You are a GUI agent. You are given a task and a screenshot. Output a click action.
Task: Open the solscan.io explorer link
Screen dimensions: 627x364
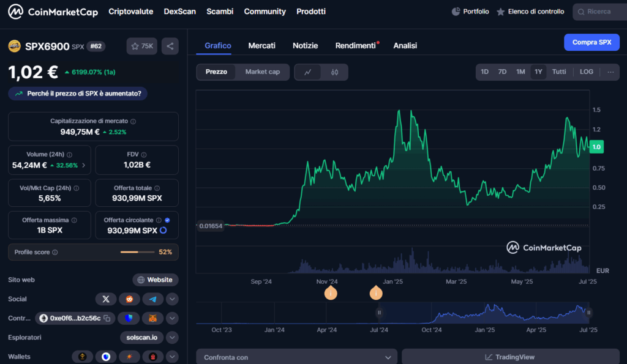tap(142, 337)
